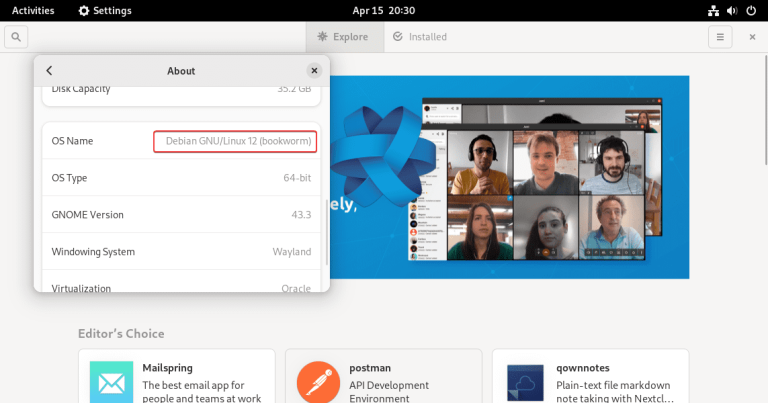Click the Mailspring envelope icon

pos(111,382)
